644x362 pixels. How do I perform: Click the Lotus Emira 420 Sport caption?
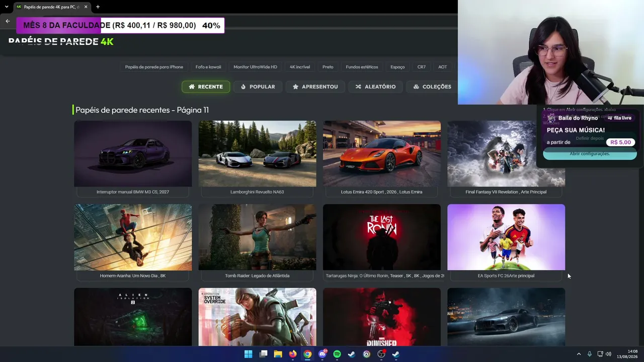(x=382, y=192)
